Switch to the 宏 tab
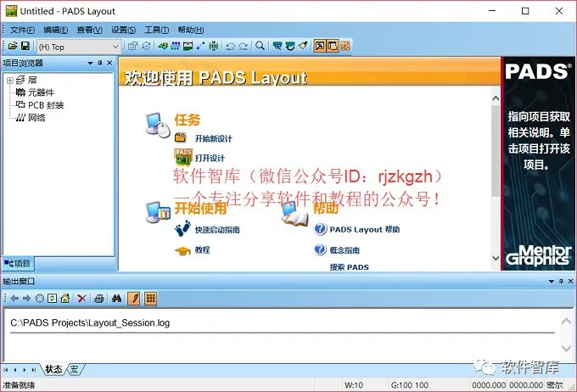 [75, 369]
